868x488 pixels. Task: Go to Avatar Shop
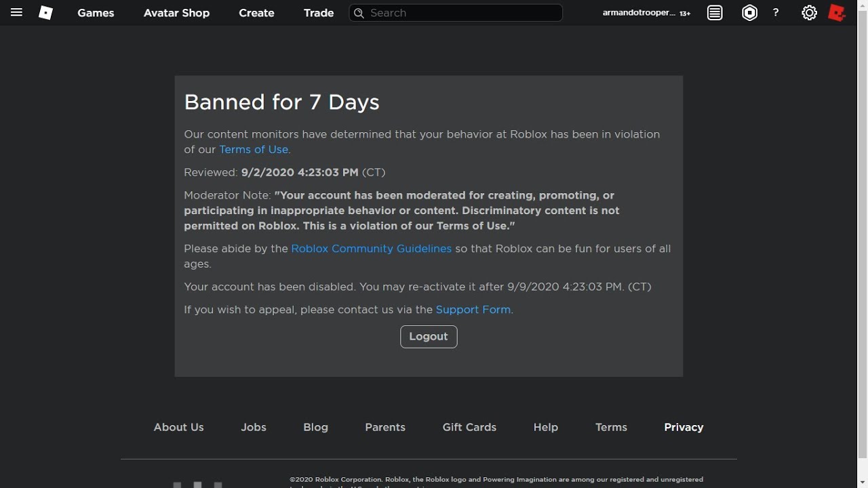[176, 13]
